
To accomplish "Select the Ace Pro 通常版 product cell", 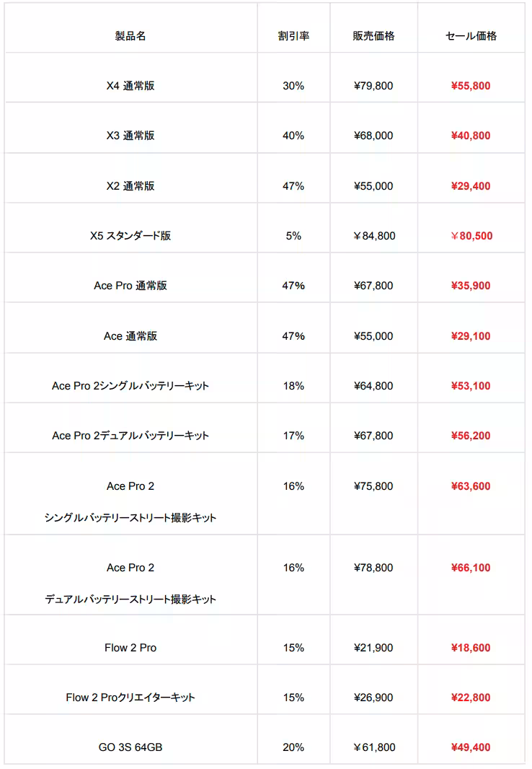I will tap(130, 286).
